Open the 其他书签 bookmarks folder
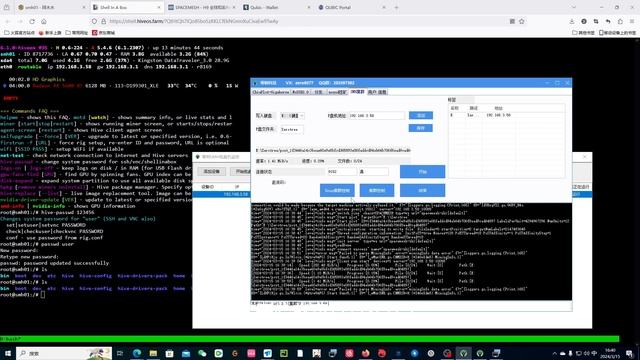640x360 pixels. click(583, 33)
